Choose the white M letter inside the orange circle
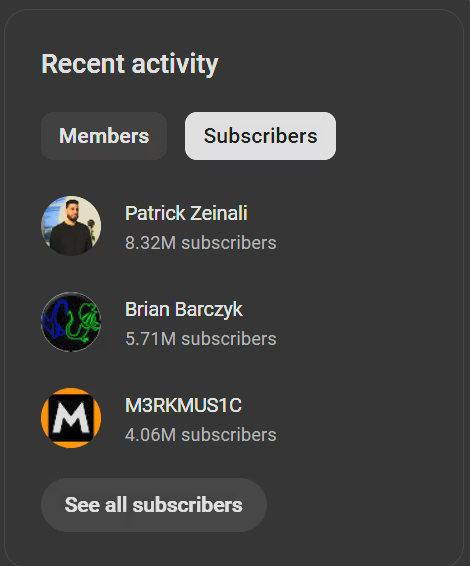The image size is (470, 566). [71, 418]
